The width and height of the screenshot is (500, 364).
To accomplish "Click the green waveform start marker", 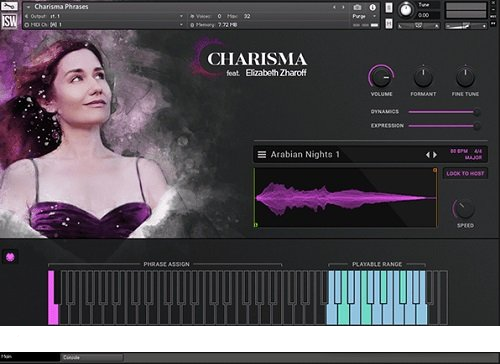I will (x=256, y=225).
